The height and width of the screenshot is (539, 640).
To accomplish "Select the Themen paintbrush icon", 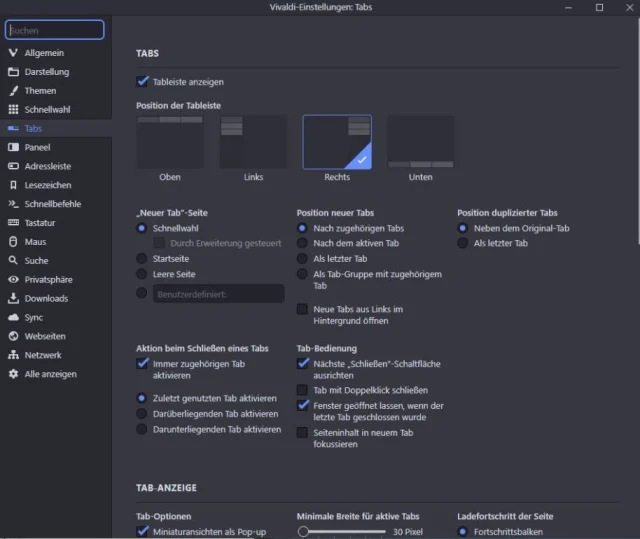I will coord(13,91).
